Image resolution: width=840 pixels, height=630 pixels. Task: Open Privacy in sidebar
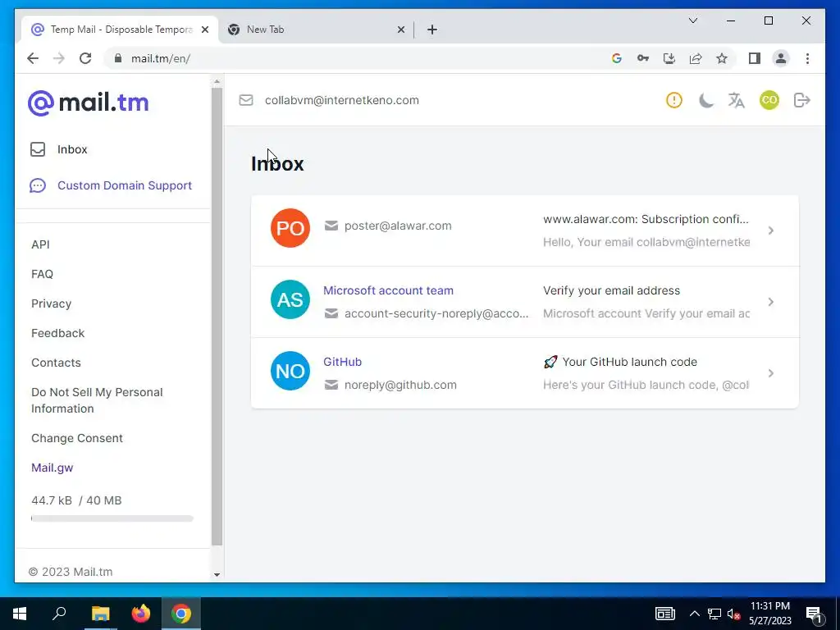point(52,304)
